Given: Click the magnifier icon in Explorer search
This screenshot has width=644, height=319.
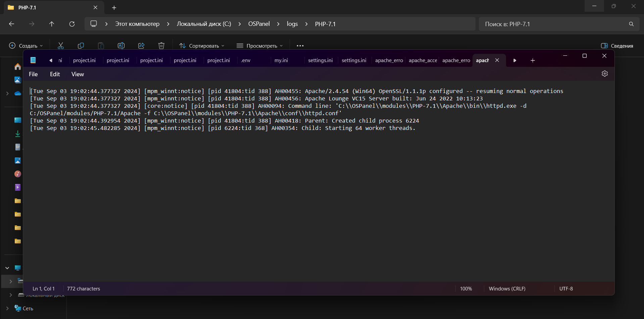Looking at the screenshot, I should (x=631, y=24).
